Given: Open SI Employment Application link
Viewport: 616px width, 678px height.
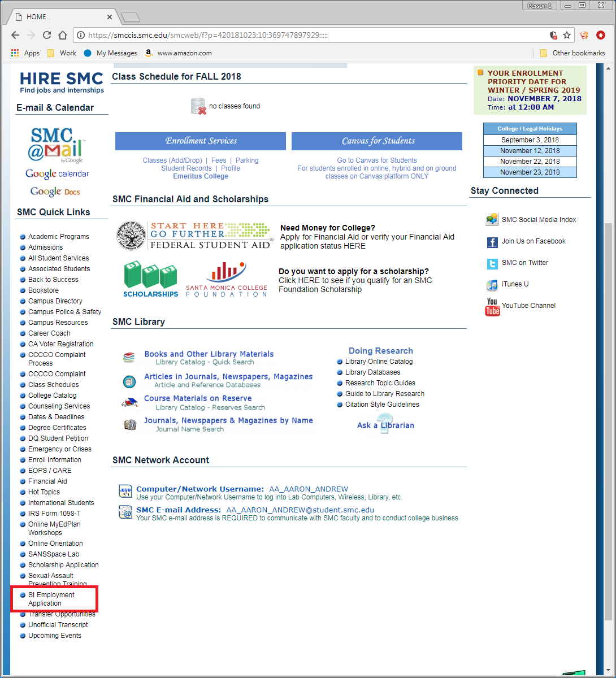Looking at the screenshot, I should click(x=51, y=599).
